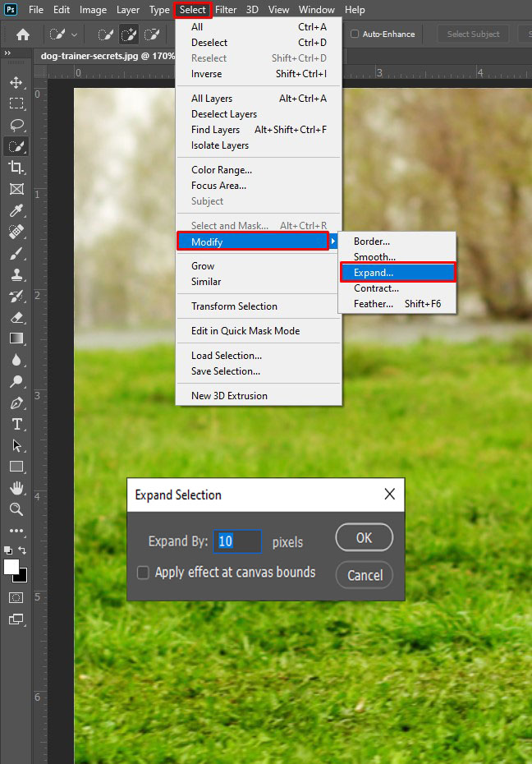Expand the Modify submenu arrow
Viewport: 532px width, 764px height.
click(333, 242)
